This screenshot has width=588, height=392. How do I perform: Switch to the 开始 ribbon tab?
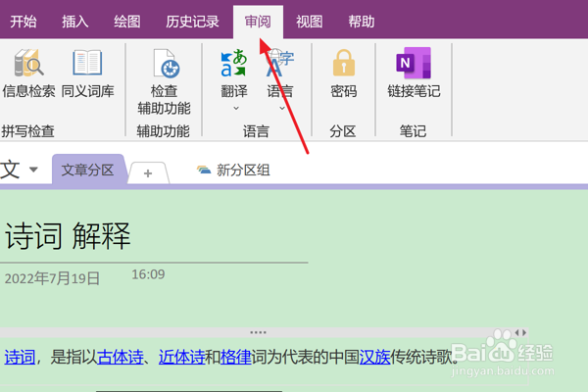tap(24, 22)
